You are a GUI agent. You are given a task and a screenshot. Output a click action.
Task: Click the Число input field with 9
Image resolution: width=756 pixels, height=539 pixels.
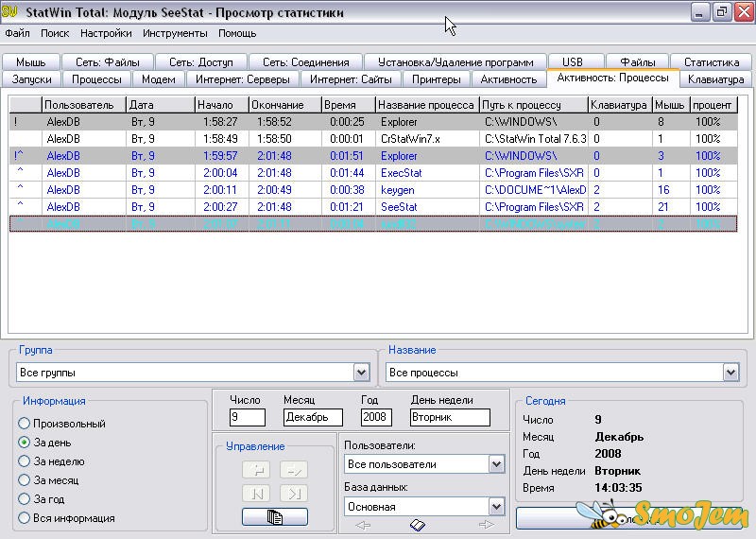(x=248, y=417)
